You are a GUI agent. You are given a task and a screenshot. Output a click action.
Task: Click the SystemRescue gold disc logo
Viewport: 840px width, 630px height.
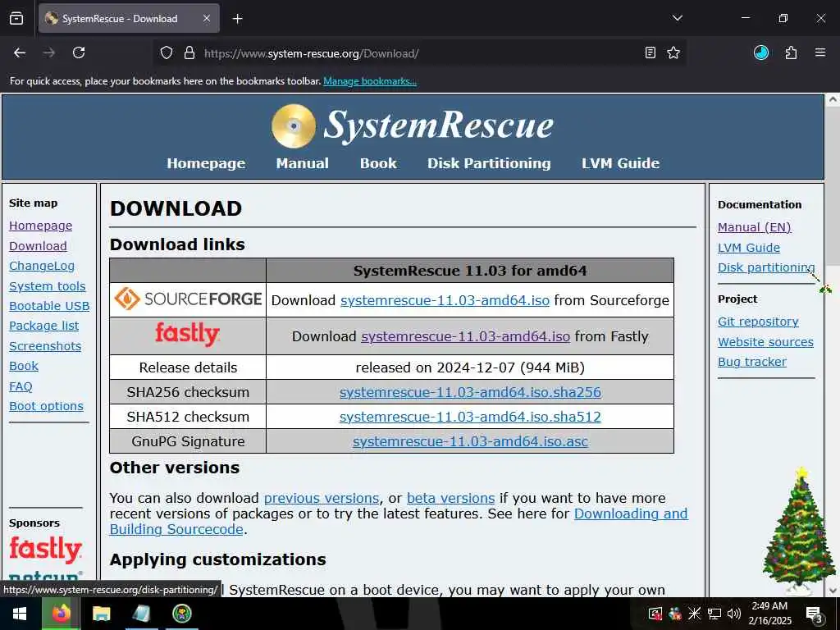[x=294, y=126]
